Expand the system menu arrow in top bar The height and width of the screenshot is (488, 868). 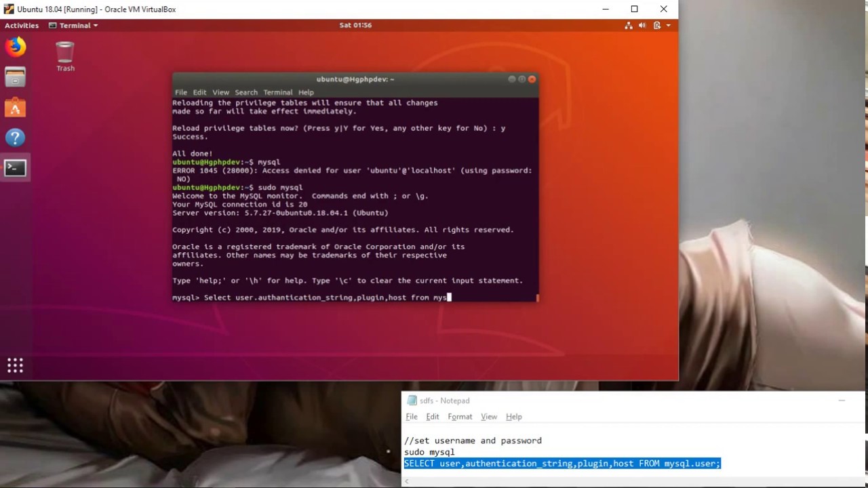coord(669,25)
